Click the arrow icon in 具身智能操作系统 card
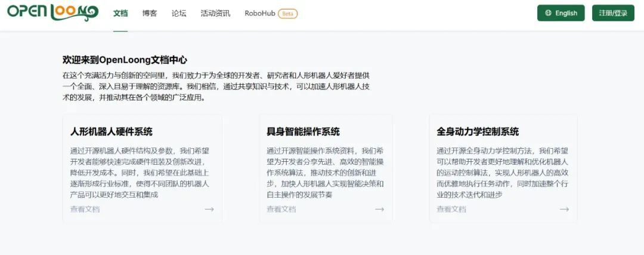 tap(379, 209)
